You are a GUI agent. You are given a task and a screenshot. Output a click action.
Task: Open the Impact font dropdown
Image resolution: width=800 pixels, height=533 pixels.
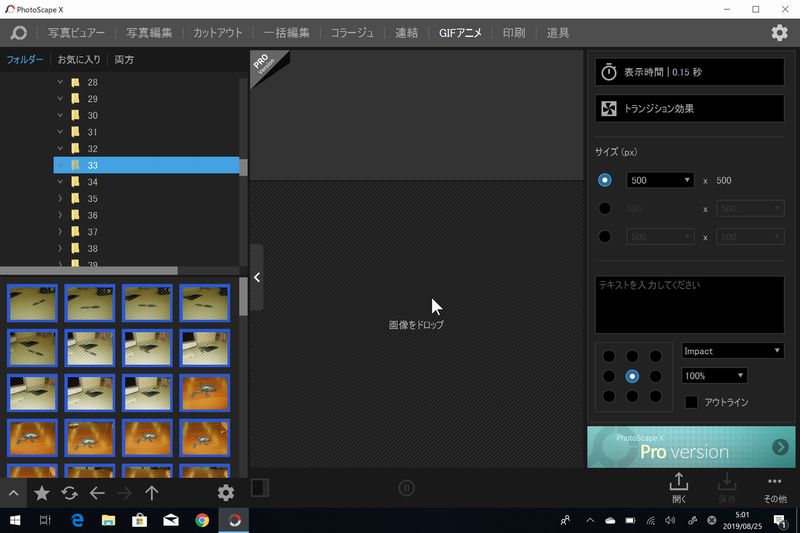click(x=733, y=351)
